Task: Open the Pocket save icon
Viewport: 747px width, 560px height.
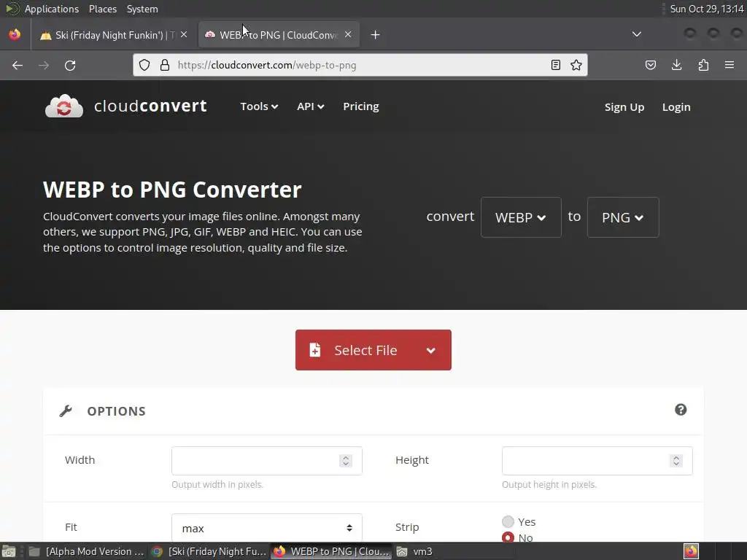Action: tap(650, 65)
